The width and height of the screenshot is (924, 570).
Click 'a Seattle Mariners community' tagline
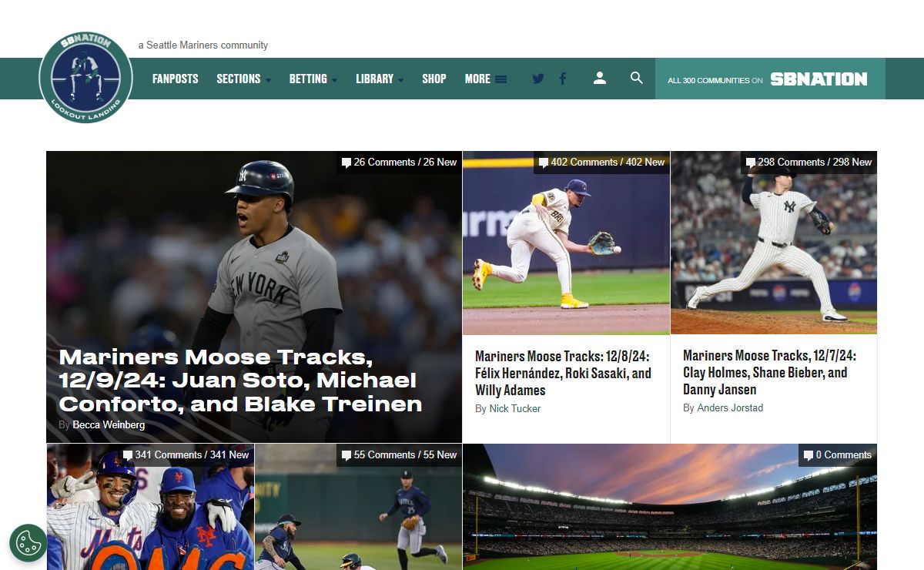(203, 45)
